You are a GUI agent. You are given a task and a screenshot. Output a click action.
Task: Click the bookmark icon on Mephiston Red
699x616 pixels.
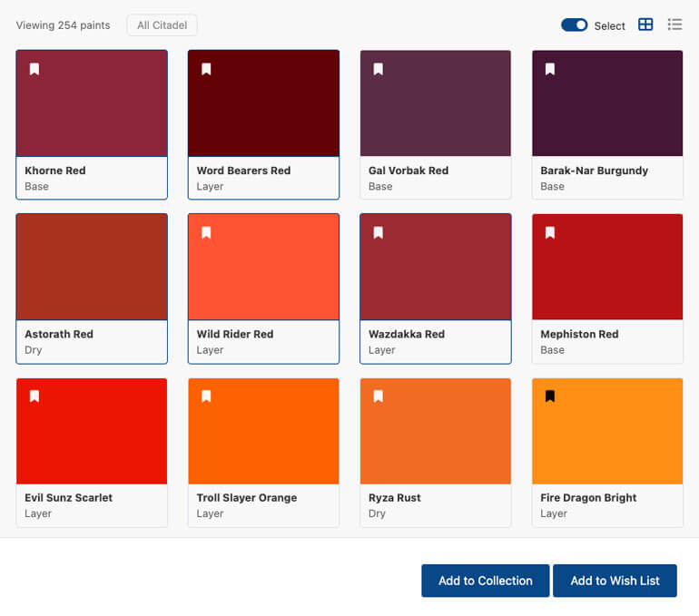[x=550, y=232]
